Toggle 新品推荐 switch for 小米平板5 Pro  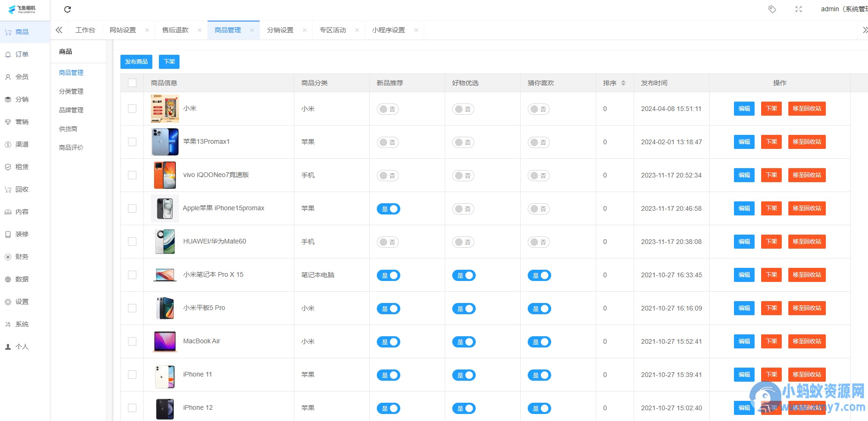point(388,309)
